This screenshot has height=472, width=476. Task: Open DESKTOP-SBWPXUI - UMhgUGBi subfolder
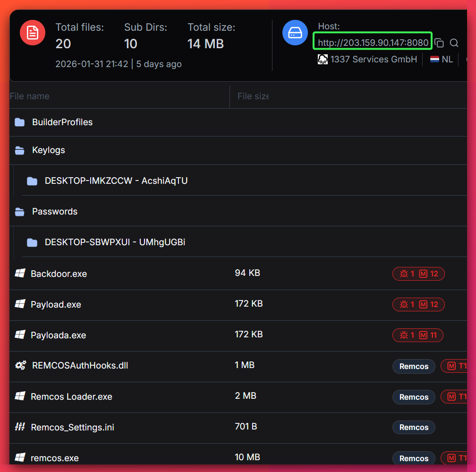pos(115,242)
